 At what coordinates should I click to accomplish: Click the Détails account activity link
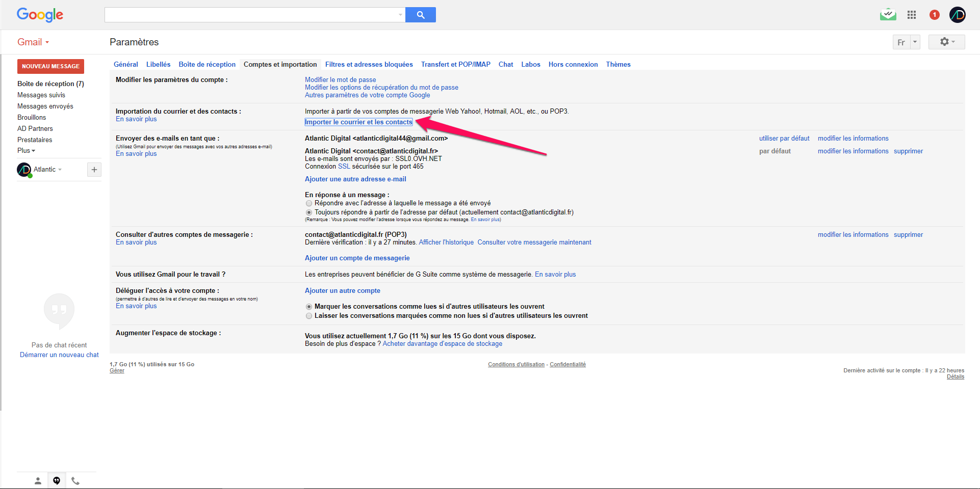click(x=956, y=376)
